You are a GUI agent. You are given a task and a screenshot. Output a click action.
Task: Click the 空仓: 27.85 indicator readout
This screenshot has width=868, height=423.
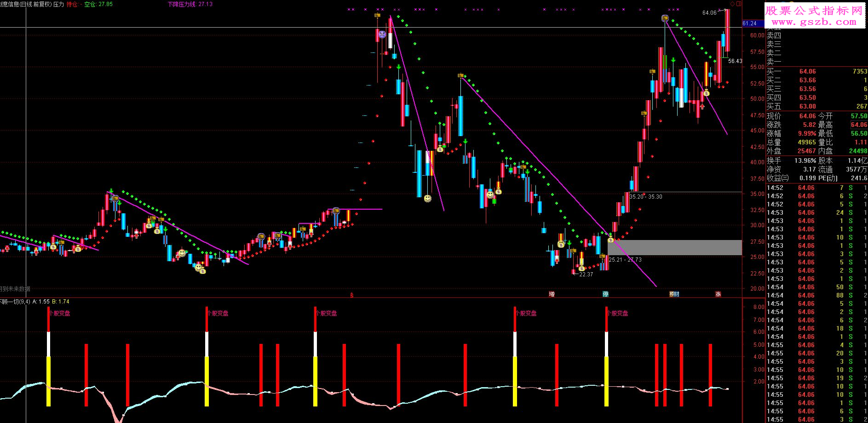click(x=98, y=4)
